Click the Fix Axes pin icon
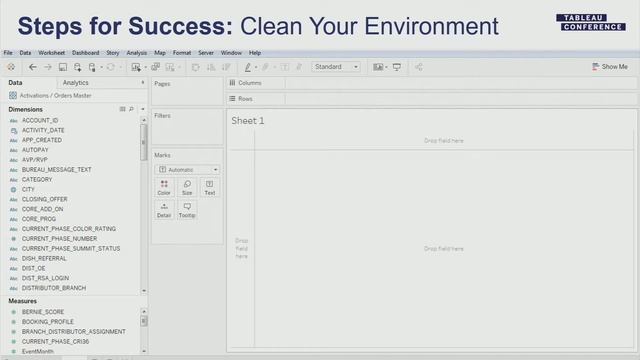Viewport: 640px width, 360px height. (299, 67)
